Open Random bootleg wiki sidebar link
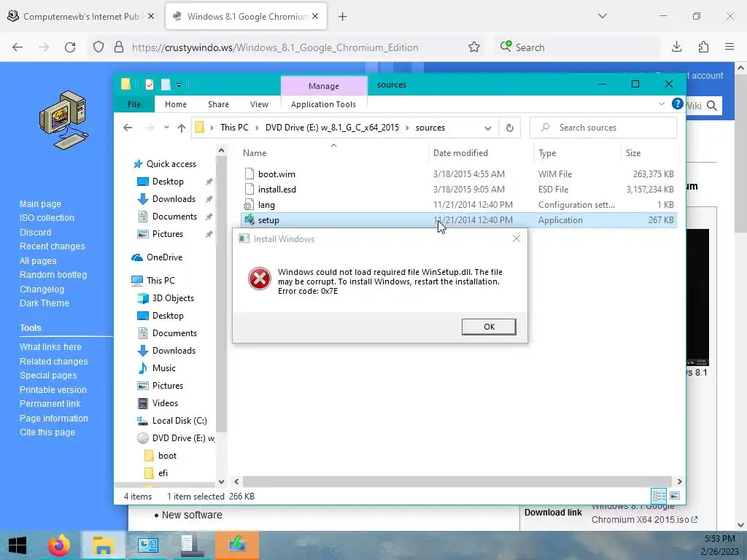Viewport: 747px width, 560px height. point(53,275)
